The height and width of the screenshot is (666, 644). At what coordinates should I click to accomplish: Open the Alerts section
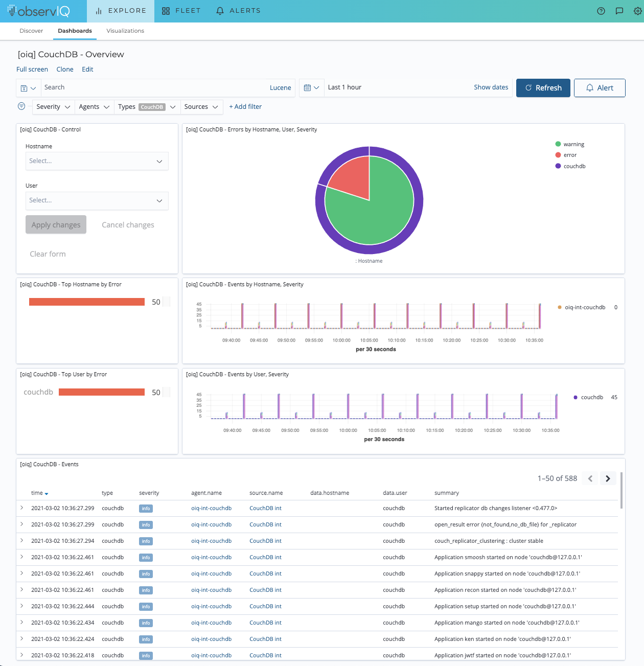(x=238, y=11)
